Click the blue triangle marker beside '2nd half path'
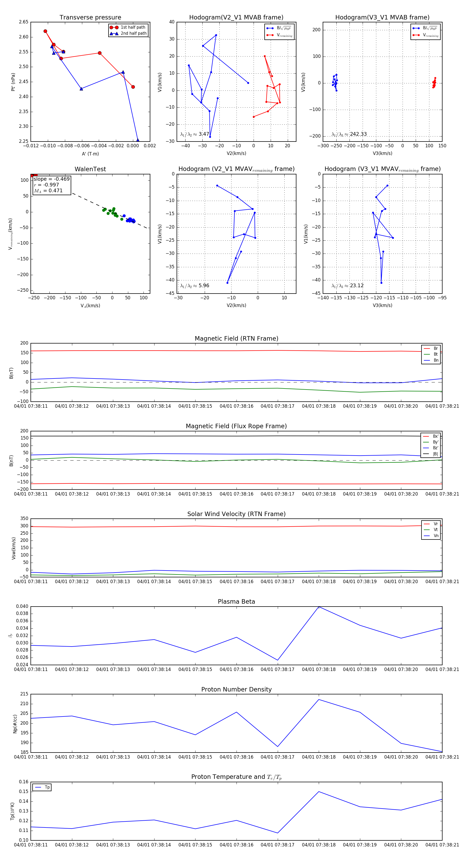This screenshot has width=473, height=868. click(114, 33)
